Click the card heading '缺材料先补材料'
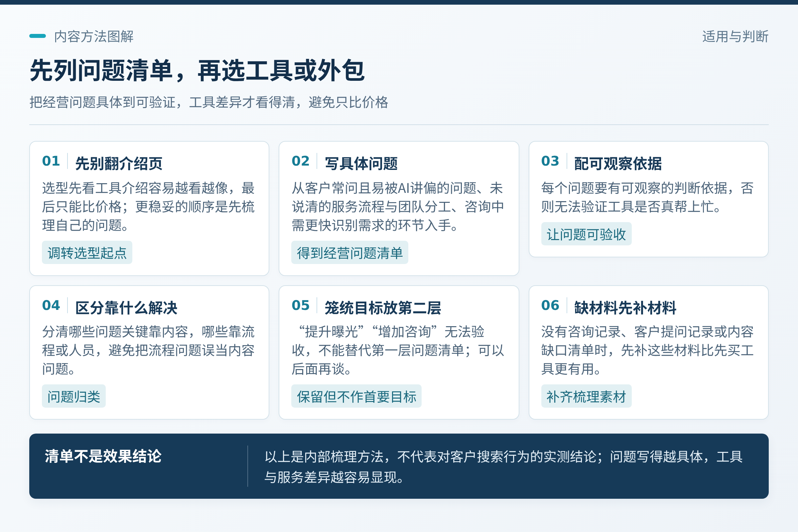The width and height of the screenshot is (798, 532). (625, 308)
